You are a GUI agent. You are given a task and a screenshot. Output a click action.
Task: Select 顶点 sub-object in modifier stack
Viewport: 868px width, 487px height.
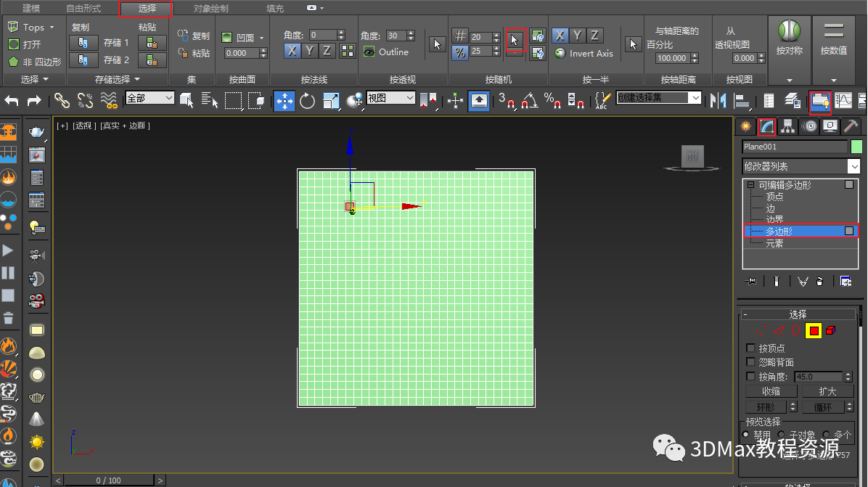coord(774,197)
